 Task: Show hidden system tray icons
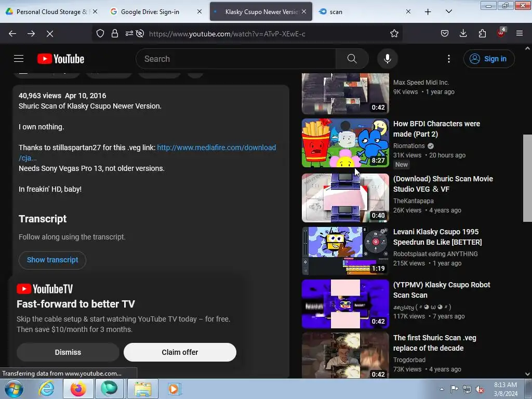click(442, 389)
